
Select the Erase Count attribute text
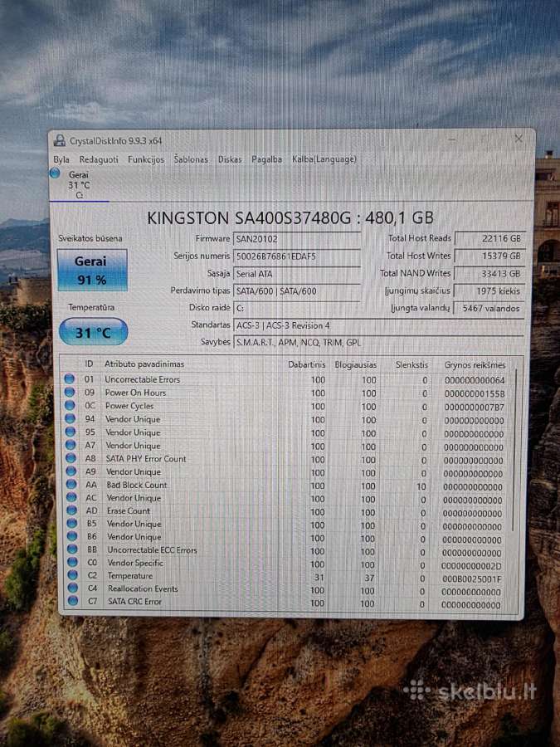tap(129, 510)
